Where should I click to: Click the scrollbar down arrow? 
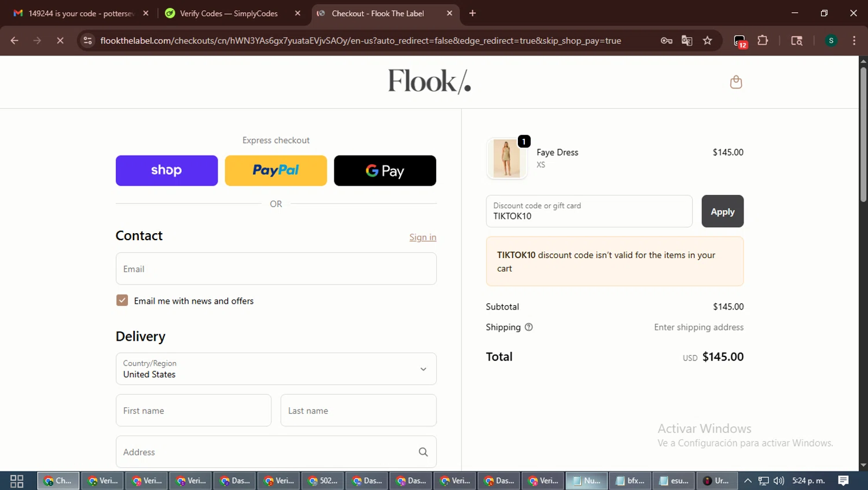[x=863, y=465]
